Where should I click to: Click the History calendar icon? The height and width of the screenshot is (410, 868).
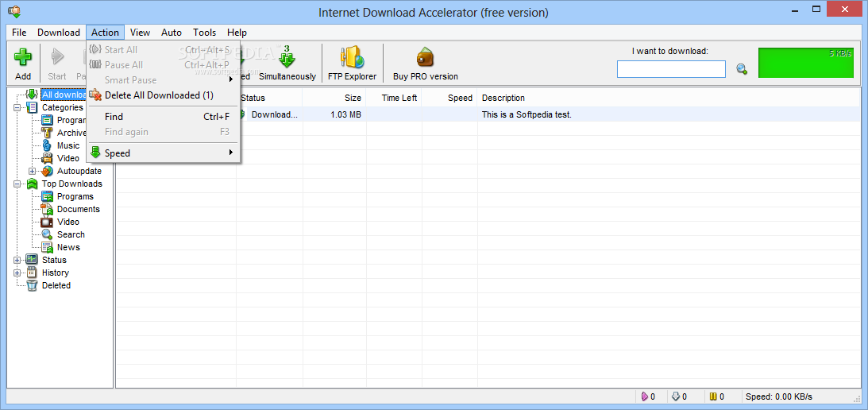tap(32, 273)
